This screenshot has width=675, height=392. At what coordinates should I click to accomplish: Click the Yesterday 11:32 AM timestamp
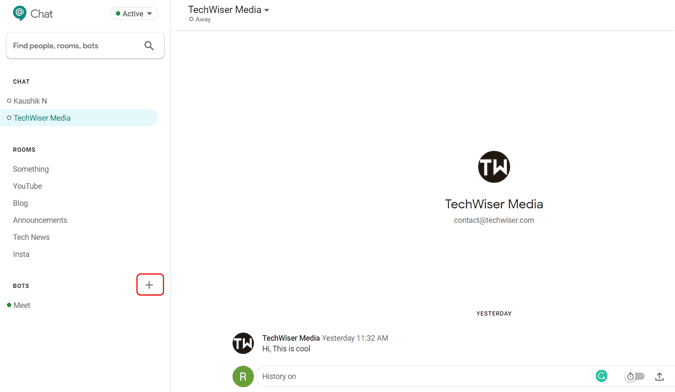coord(355,338)
